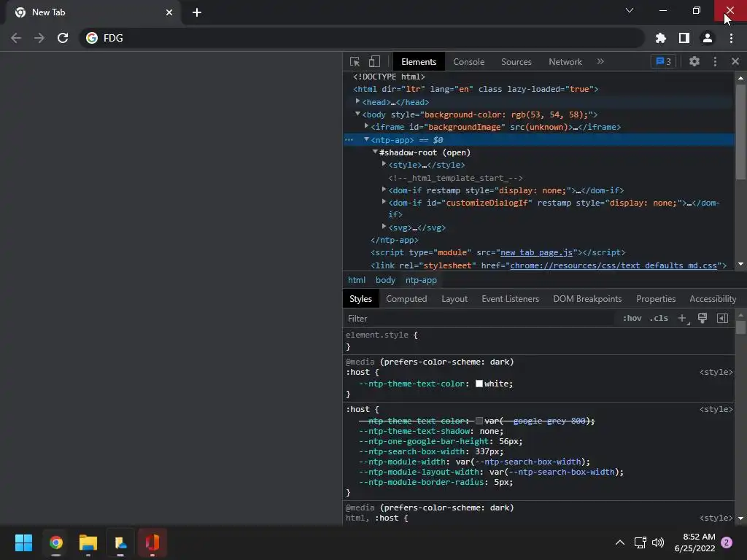Click the address bar showing FDG

362,38
